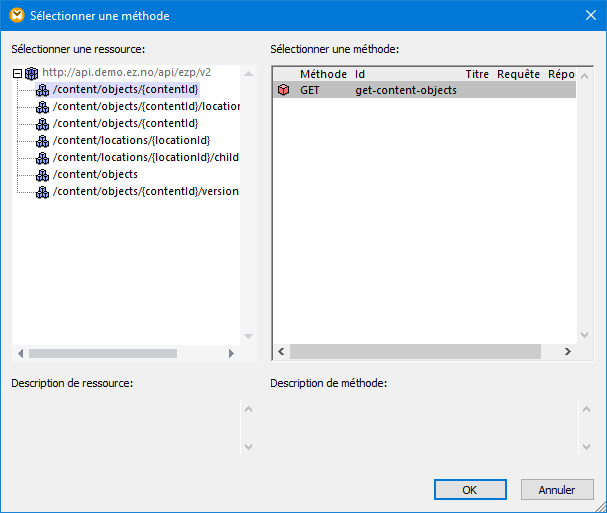Image resolution: width=607 pixels, height=513 pixels.
Task: Click icon next to /content/locations/{locationId}/child resource
Action: point(42,158)
